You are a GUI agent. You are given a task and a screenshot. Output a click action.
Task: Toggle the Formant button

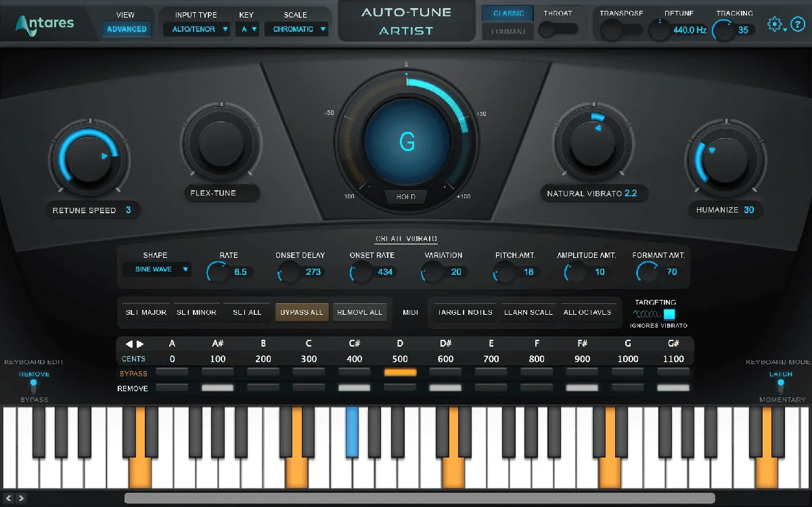pos(508,31)
